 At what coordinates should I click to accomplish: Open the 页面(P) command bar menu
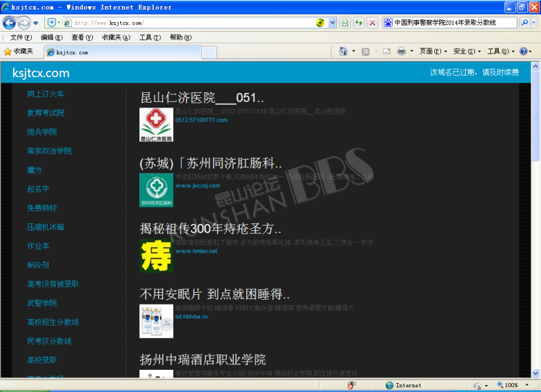click(x=433, y=51)
